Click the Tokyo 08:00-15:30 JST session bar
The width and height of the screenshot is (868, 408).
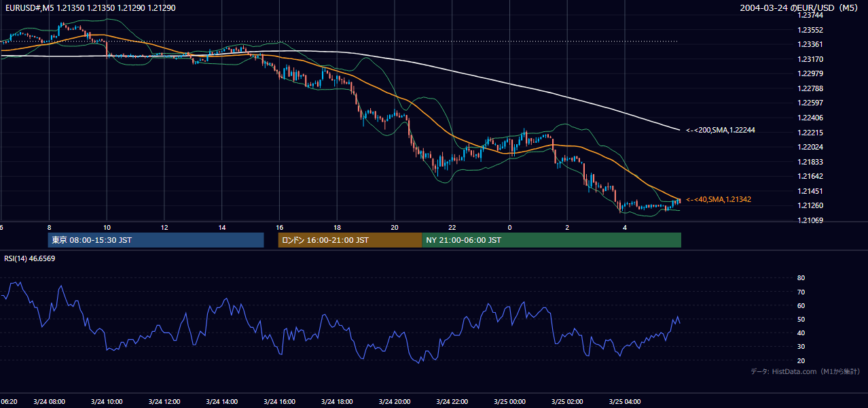pyautogui.click(x=156, y=240)
